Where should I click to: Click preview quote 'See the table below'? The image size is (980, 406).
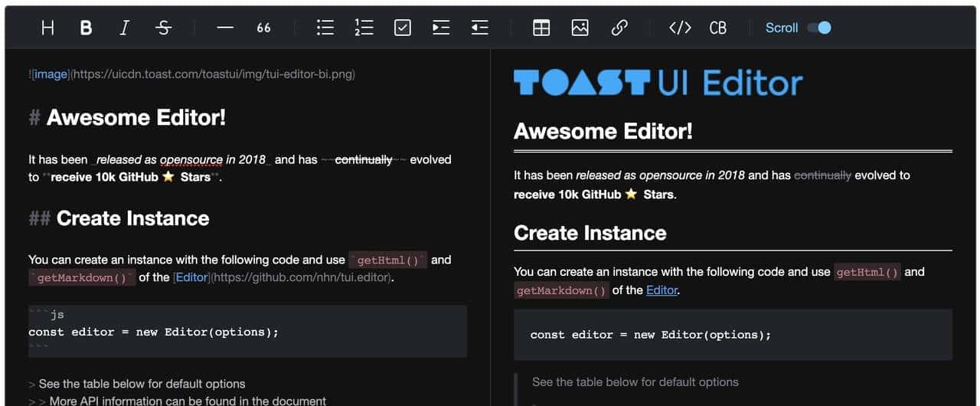[x=635, y=381]
